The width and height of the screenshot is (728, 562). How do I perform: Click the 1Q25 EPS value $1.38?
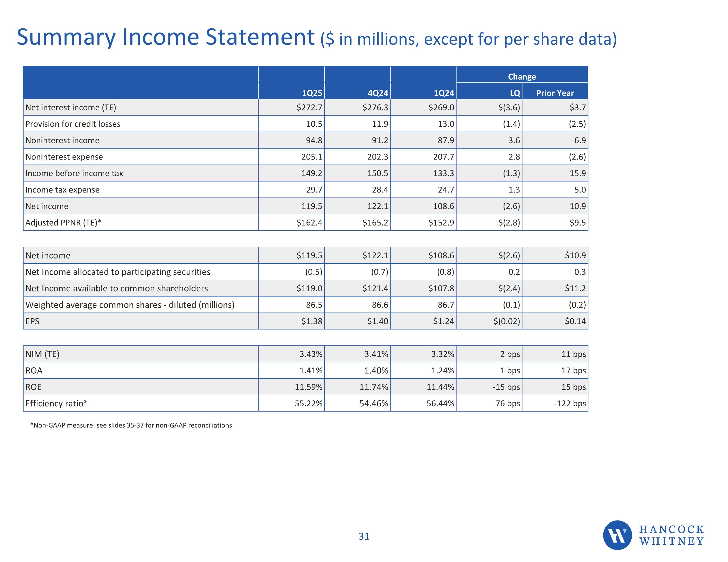click(312, 321)
